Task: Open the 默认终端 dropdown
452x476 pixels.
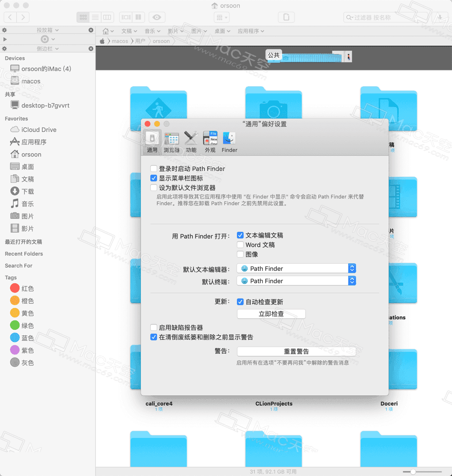Action: (296, 281)
